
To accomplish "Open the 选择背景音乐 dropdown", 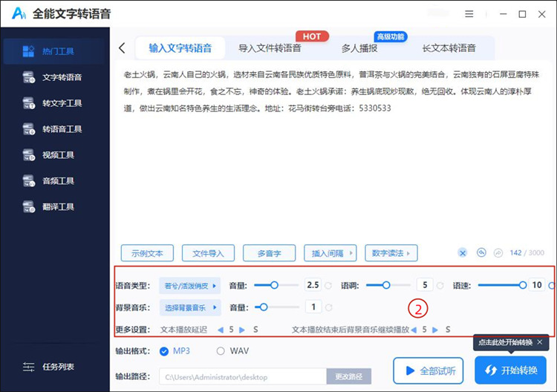I will coord(190,307).
